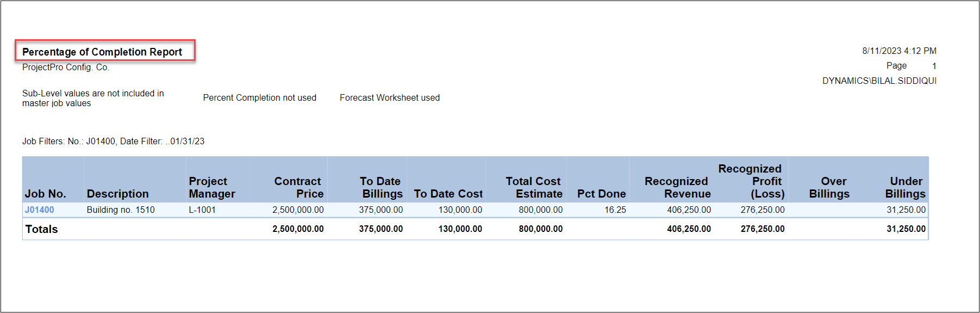This screenshot has height=313, width=980.
Task: Select the Total Cost Estimate header
Action: (534, 187)
